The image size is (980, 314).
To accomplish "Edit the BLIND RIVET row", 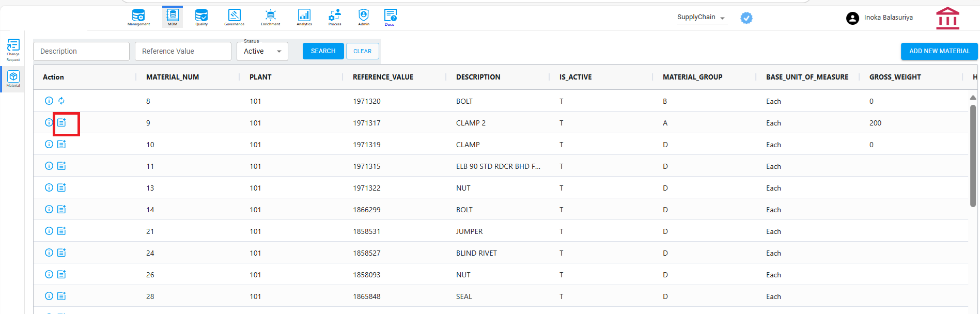I will pyautogui.click(x=61, y=253).
